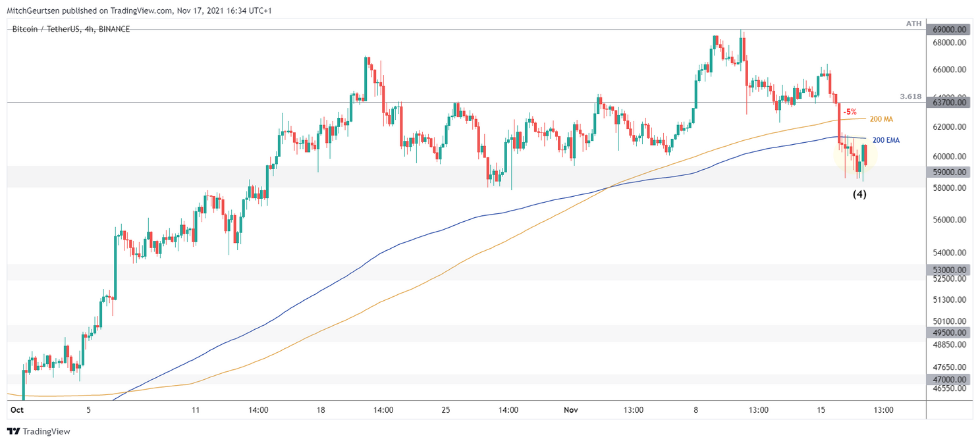Click the 5 date next to Oct

(88, 410)
